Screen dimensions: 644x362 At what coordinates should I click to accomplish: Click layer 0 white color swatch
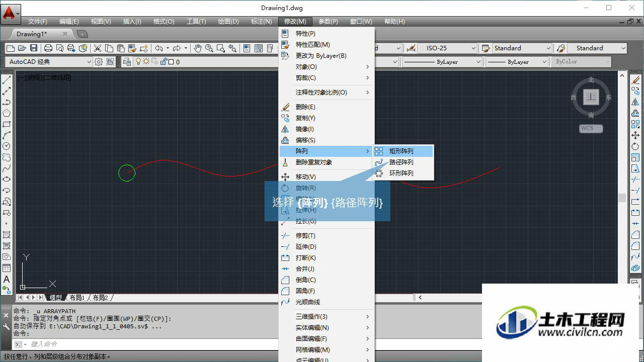171,62
